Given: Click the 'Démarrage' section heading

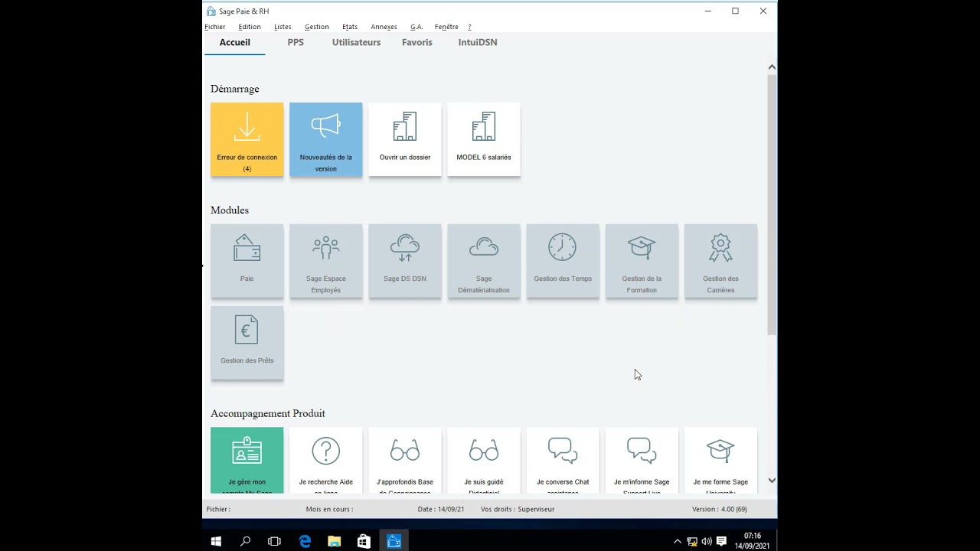Looking at the screenshot, I should 234,89.
